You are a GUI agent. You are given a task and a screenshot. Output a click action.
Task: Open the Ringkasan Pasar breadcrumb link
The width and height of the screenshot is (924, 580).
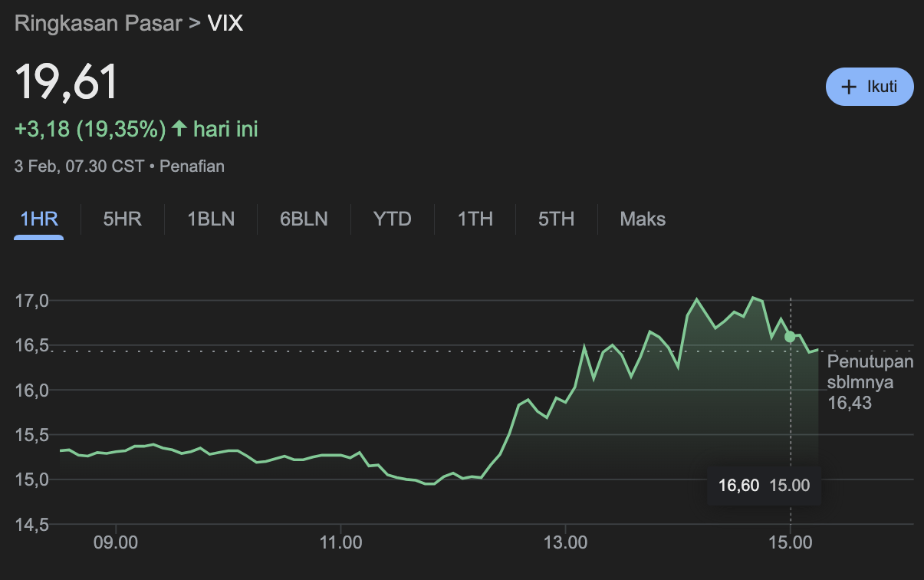click(x=98, y=23)
